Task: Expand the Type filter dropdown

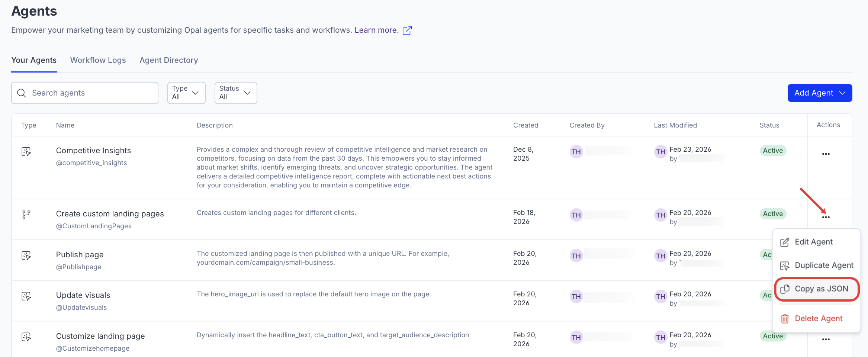Action: (x=186, y=93)
